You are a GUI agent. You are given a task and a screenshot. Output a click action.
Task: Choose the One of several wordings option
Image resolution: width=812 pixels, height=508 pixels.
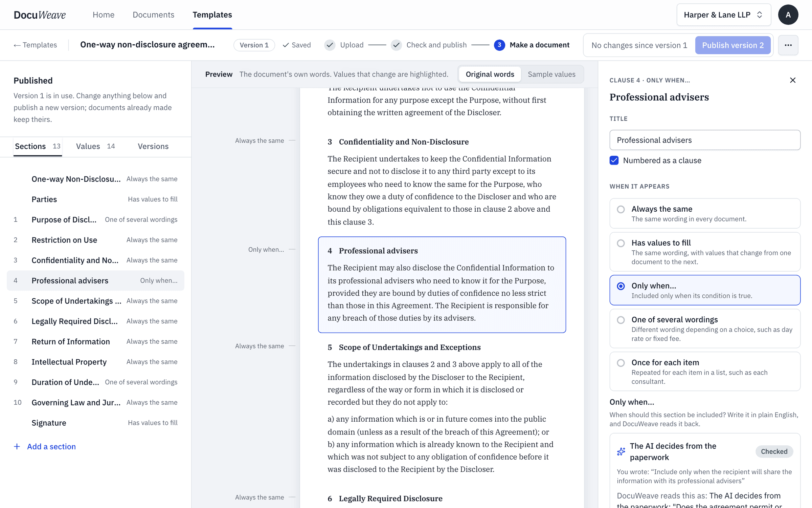tap(705, 328)
